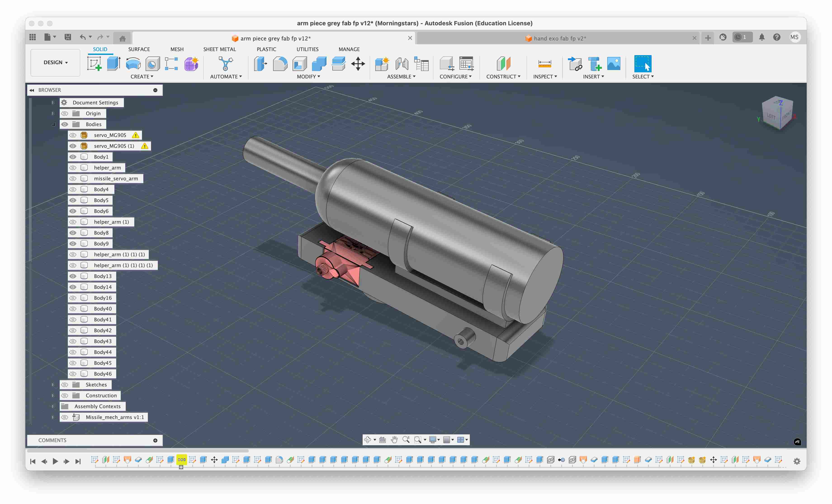Switch to the MESH tab
Image resolution: width=832 pixels, height=504 pixels.
[177, 49]
